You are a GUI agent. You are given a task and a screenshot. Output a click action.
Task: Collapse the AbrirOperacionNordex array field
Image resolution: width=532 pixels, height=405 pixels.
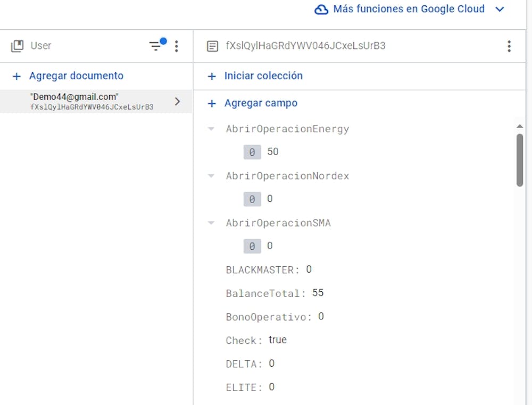[x=212, y=176]
